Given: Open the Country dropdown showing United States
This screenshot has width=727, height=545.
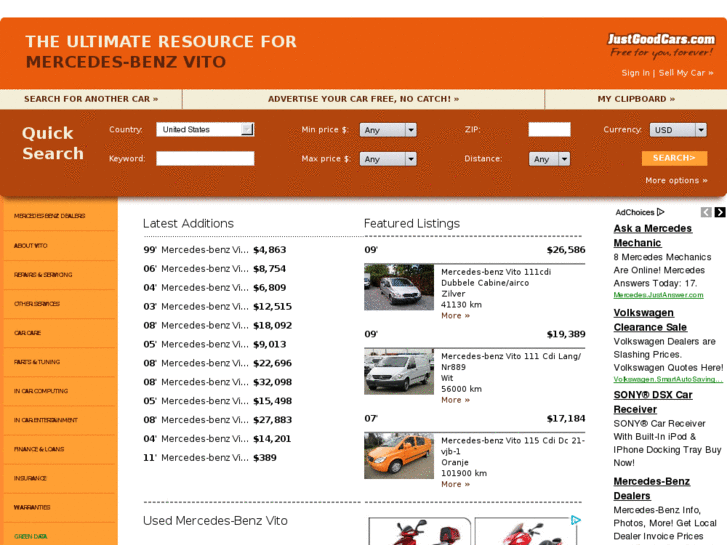Looking at the screenshot, I should pos(205,129).
